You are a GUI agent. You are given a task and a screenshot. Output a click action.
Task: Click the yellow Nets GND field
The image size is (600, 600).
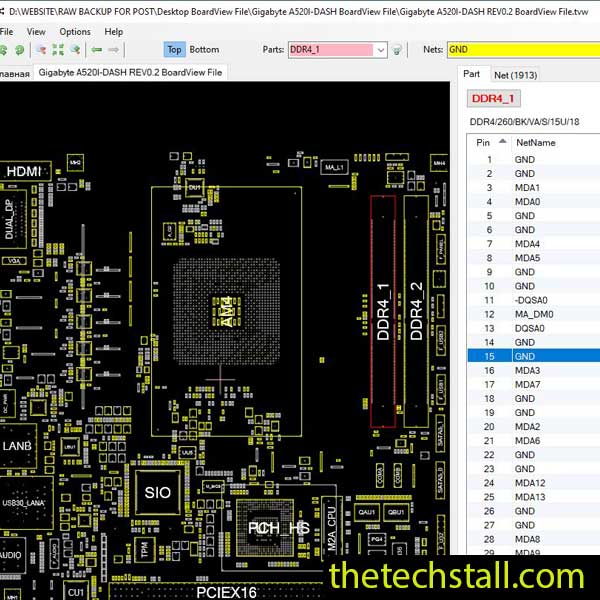(521, 49)
